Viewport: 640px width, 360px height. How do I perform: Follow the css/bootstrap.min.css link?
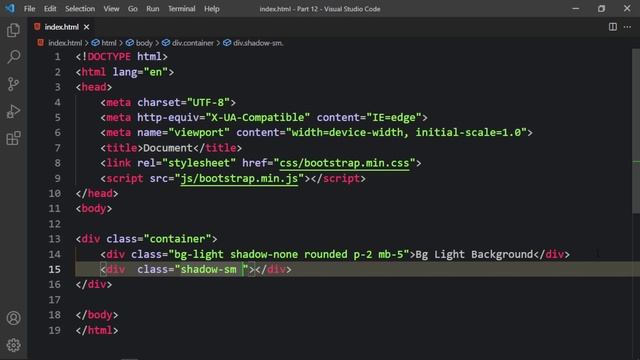[x=344, y=163]
